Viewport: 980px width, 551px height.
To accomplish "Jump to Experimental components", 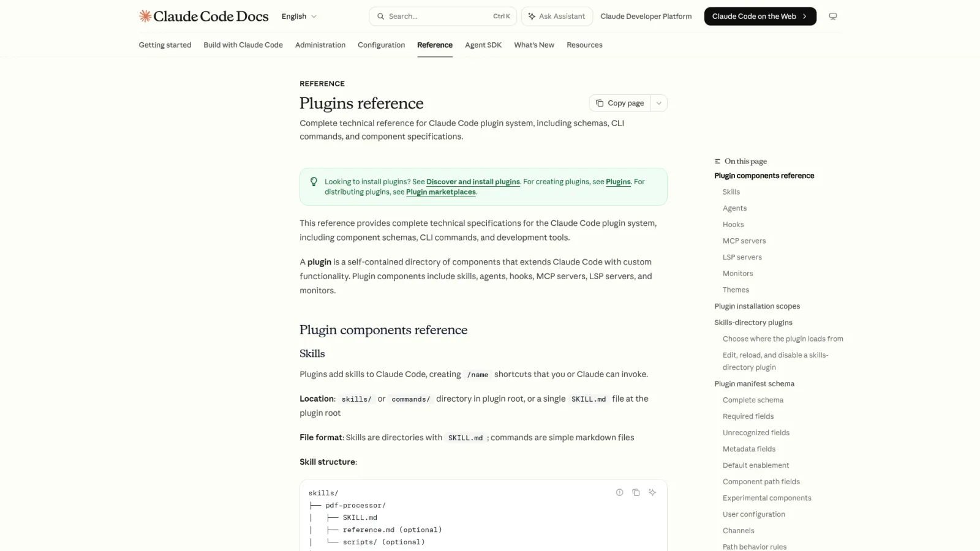I will click(766, 498).
